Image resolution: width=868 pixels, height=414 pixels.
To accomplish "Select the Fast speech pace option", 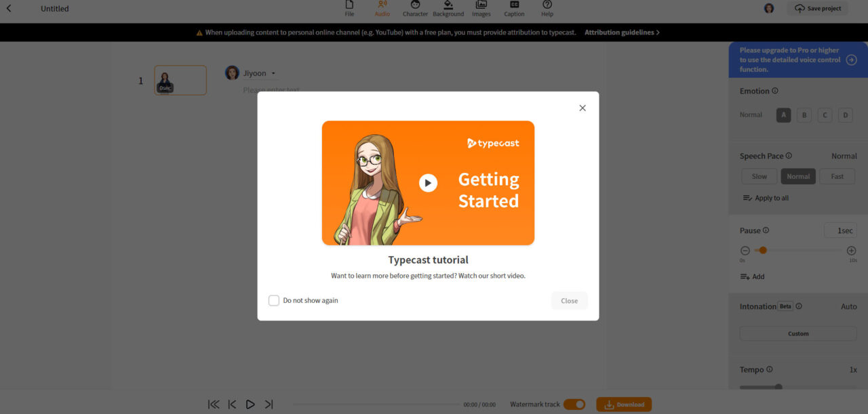I will pos(837,176).
